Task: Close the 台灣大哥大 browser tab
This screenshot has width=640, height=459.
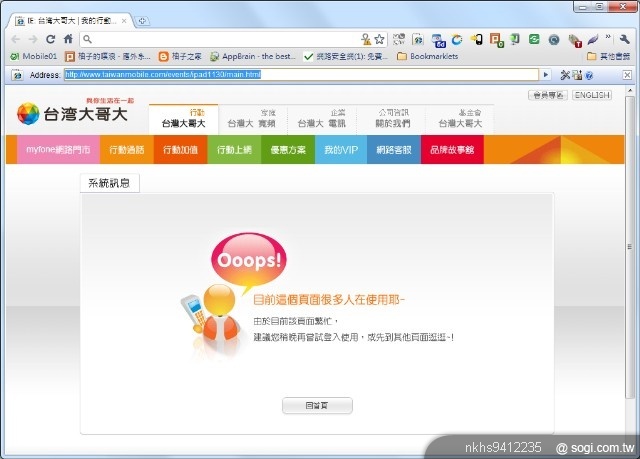Action: coord(124,21)
